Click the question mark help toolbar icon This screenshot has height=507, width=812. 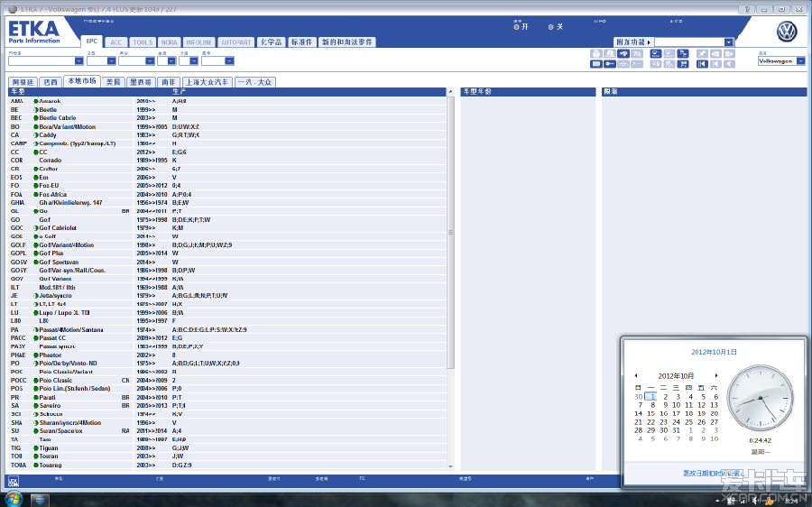tap(637, 53)
